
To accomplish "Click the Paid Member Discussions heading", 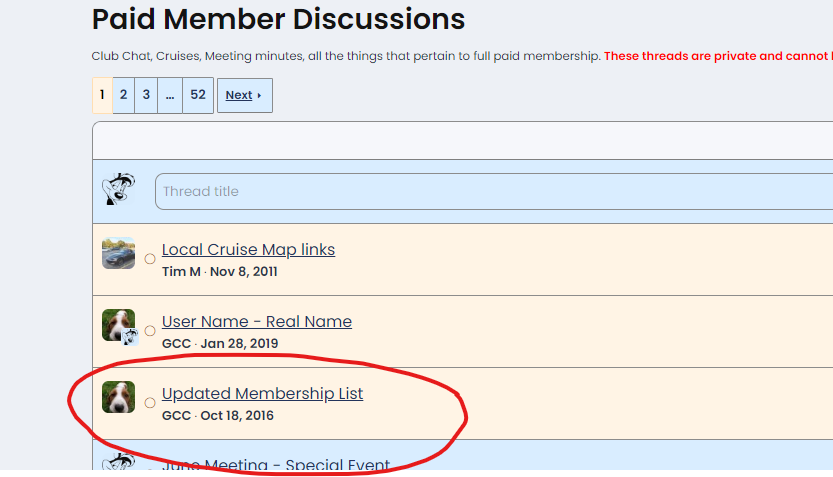I will (278, 19).
